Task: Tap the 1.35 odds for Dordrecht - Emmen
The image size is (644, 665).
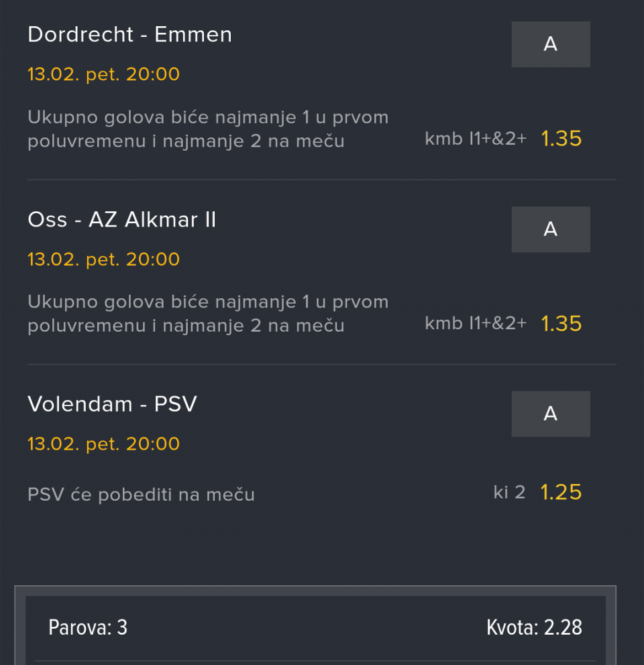Action: 561,139
